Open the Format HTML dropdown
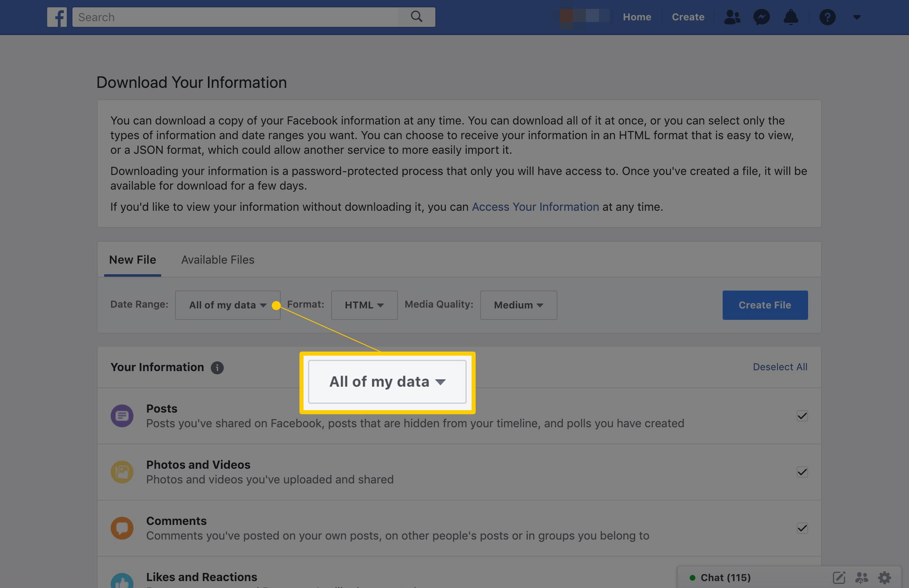 364,305
